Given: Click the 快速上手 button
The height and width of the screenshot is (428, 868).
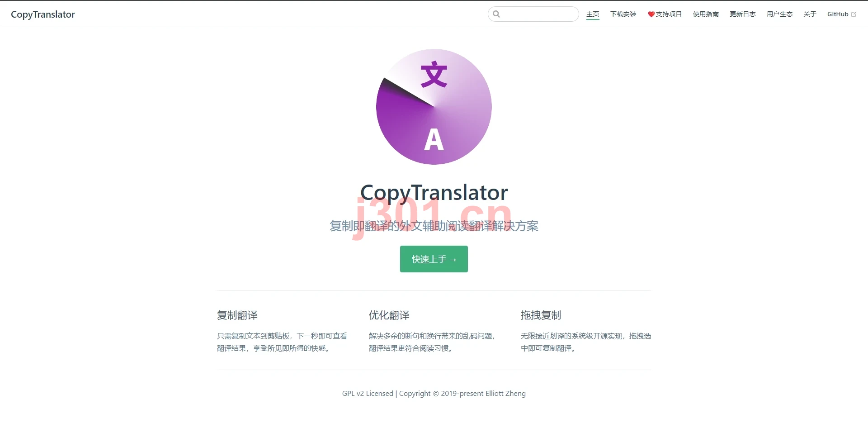Looking at the screenshot, I should click(434, 259).
